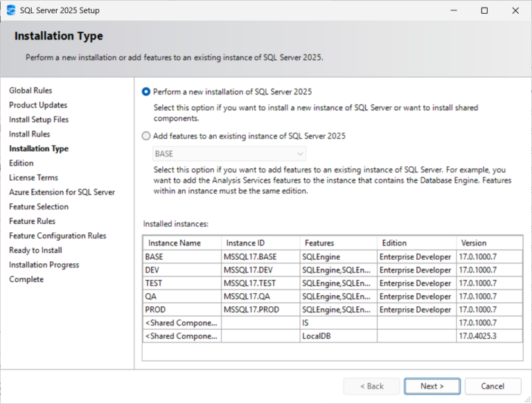The width and height of the screenshot is (532, 404).
Task: Select the QA instance name cell
Action: click(182, 297)
